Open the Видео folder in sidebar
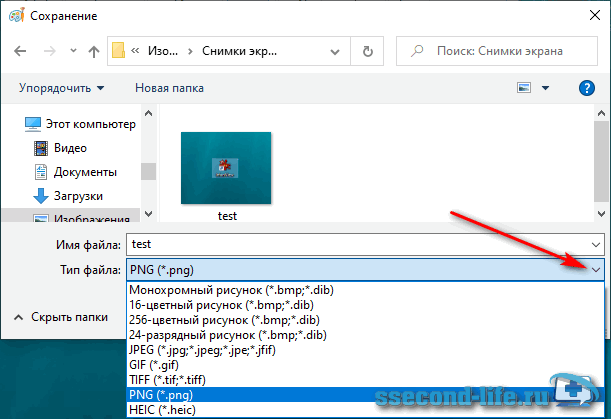The image size is (611, 419). (x=71, y=148)
